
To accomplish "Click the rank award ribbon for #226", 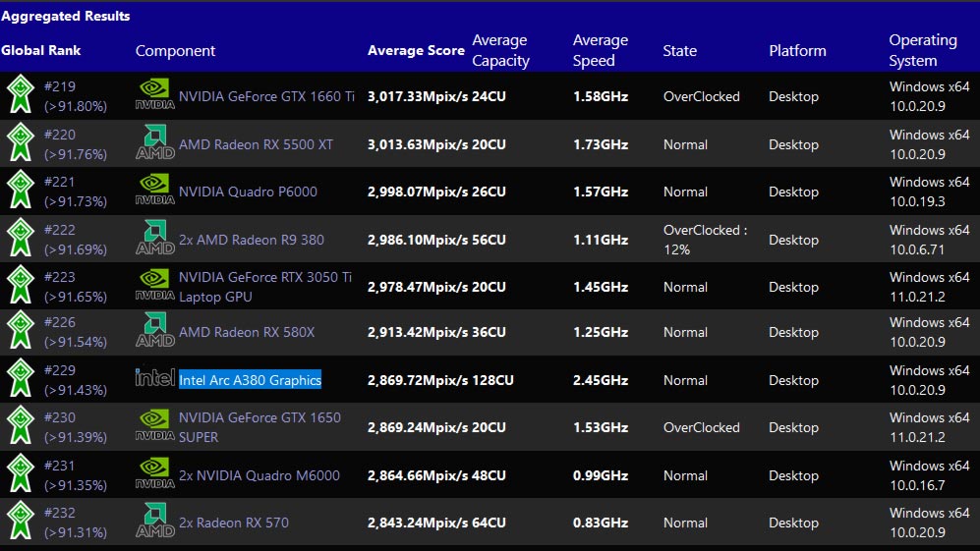I will (21, 330).
